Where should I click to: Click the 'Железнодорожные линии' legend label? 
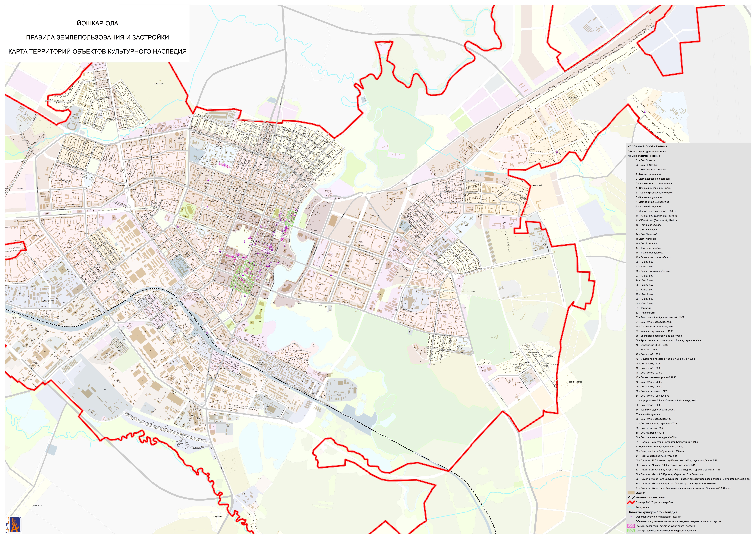point(650,497)
